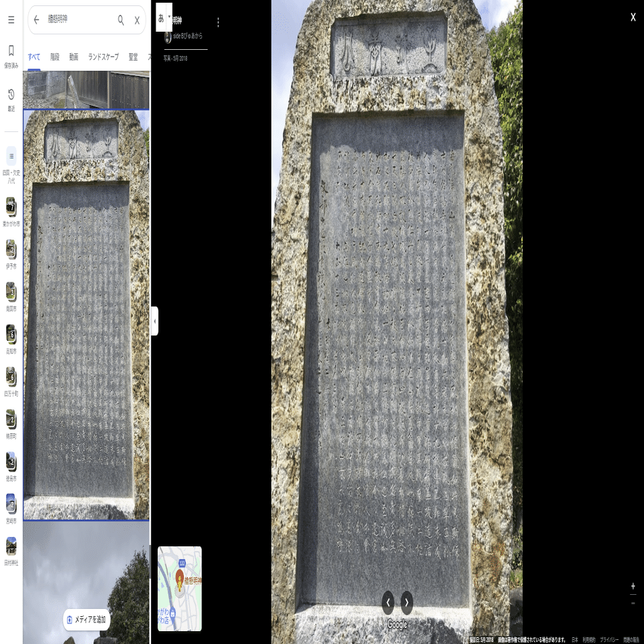Screen dimensions: 644x644
Task: Click the あ IME mode indicator
Action: (161, 18)
